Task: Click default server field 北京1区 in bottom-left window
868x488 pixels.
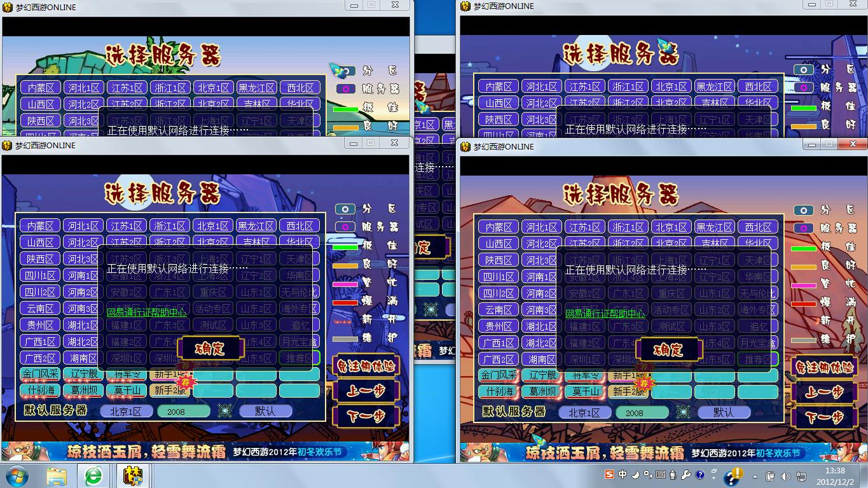Action: pos(126,411)
